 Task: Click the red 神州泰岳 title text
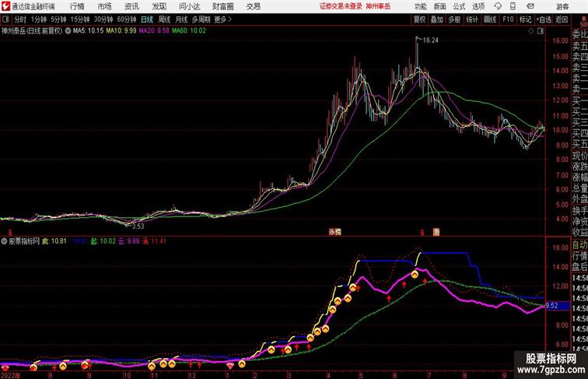(x=378, y=6)
